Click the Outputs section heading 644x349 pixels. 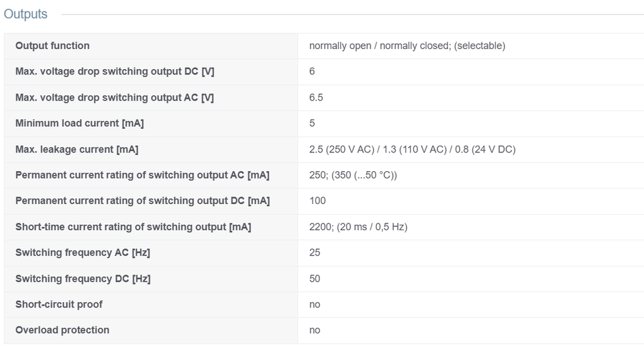coord(25,14)
